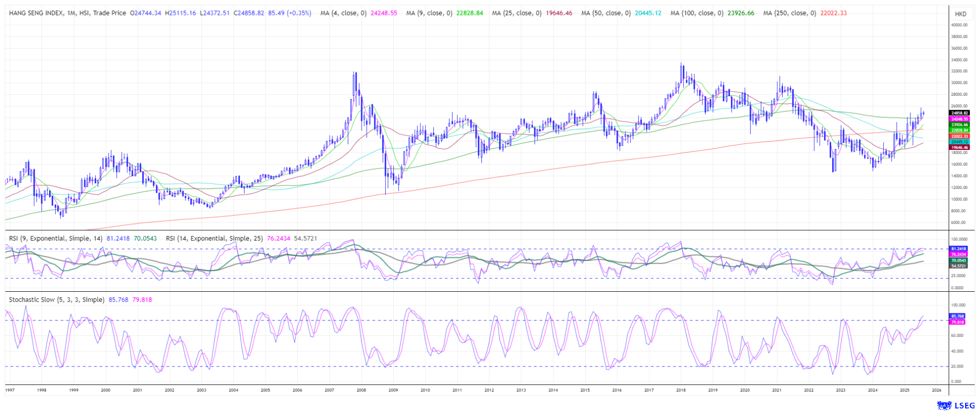Click the LSEG logo icon
Viewport: 980px width, 411px height.
944,405
